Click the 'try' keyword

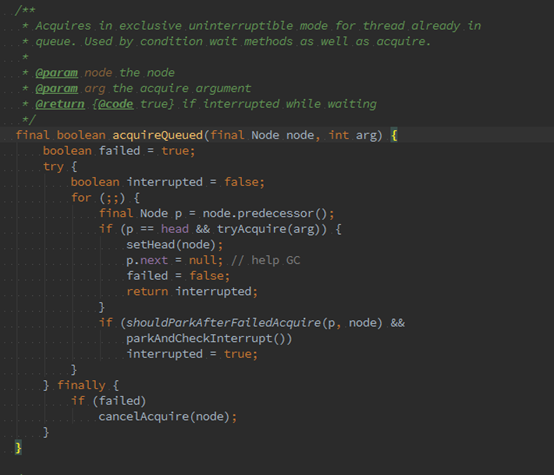point(53,166)
